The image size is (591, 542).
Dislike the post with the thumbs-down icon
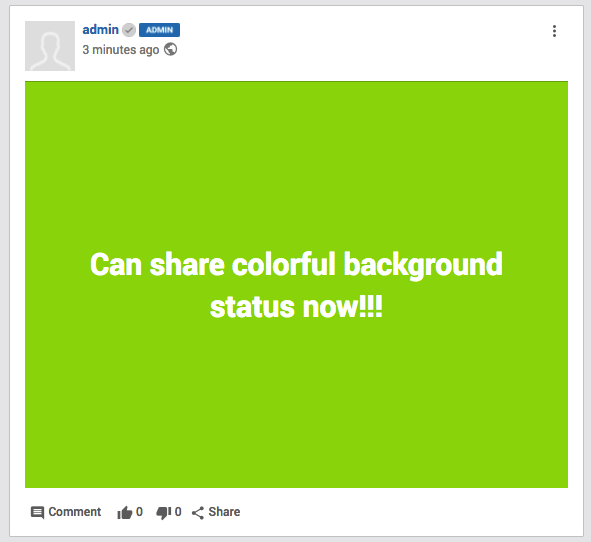[164, 513]
